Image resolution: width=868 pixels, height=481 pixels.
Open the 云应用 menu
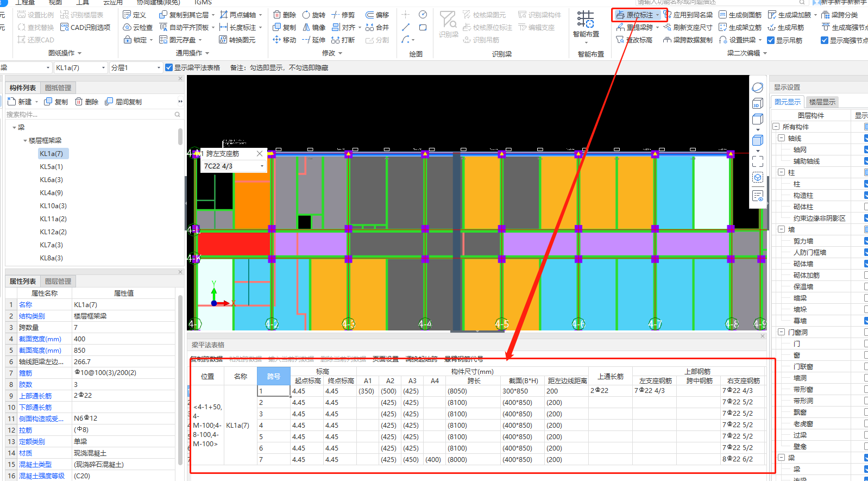[113, 3]
